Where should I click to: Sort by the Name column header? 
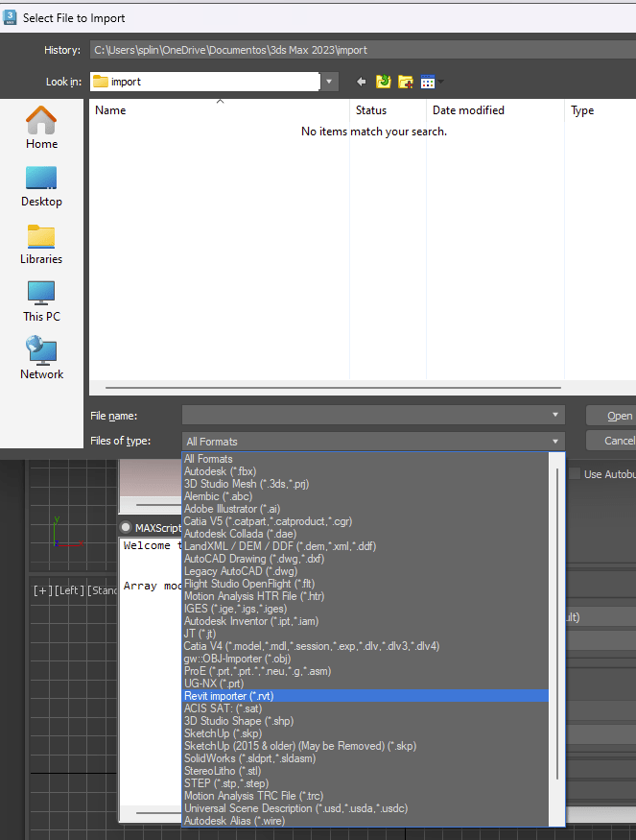[x=220, y=109]
